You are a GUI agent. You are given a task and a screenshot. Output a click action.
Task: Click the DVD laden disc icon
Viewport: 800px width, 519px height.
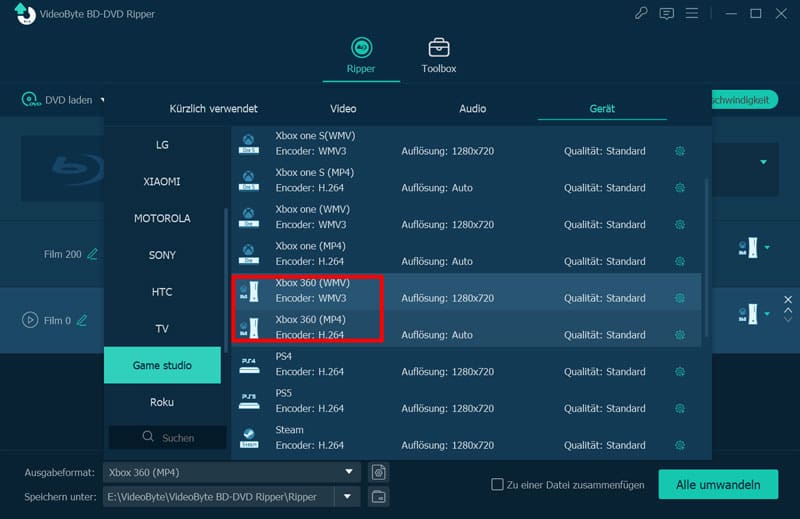[x=31, y=99]
